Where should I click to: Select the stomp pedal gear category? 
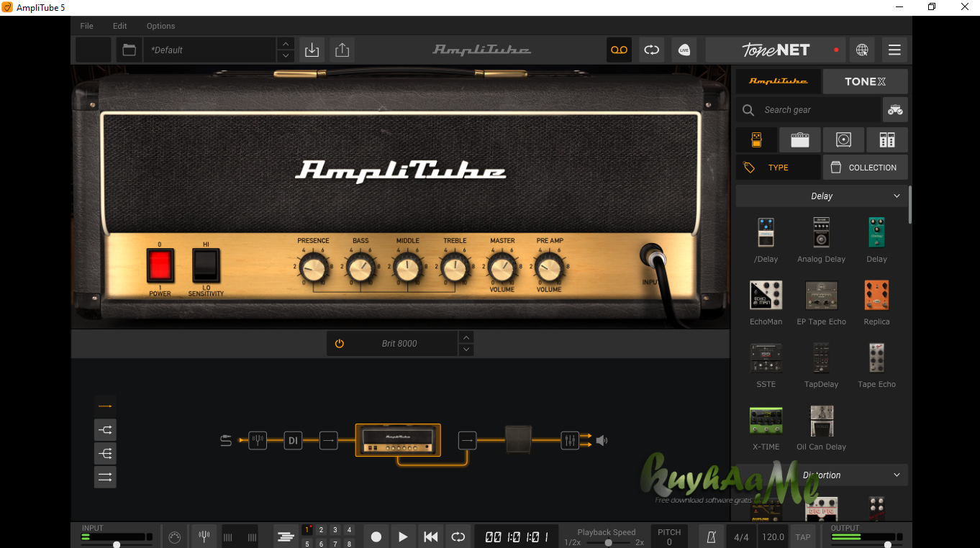(x=756, y=140)
